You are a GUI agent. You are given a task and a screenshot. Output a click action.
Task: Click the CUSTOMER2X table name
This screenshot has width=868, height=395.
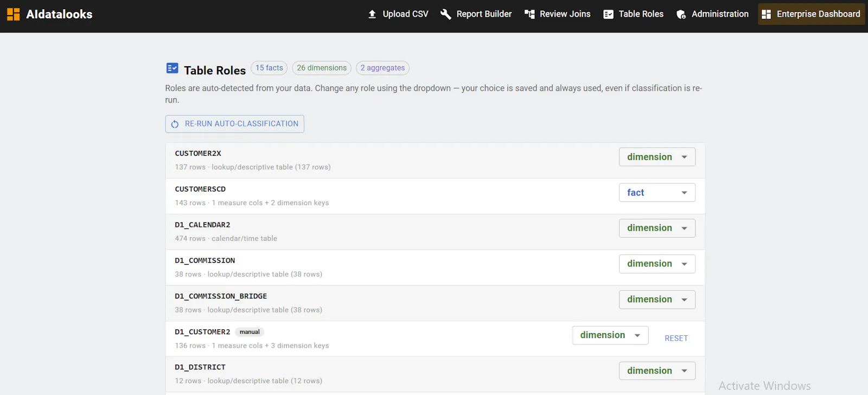pyautogui.click(x=198, y=154)
